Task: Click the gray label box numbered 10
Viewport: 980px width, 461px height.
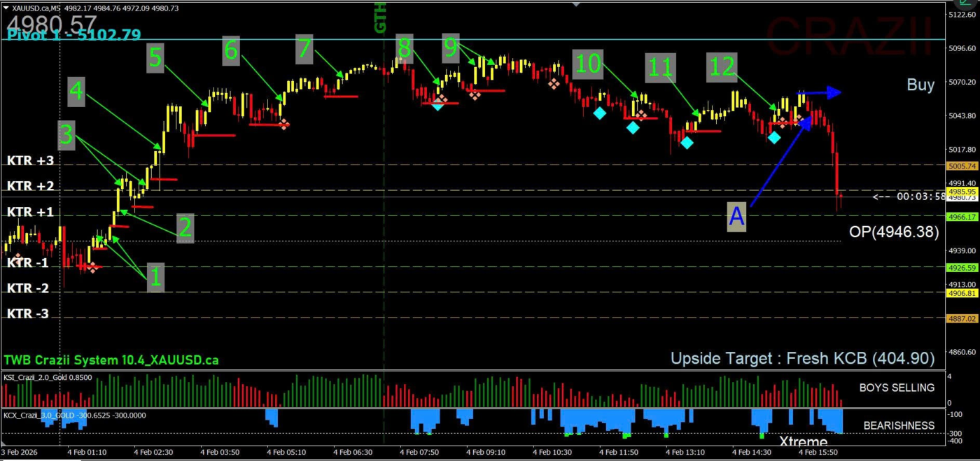Action: (x=587, y=64)
